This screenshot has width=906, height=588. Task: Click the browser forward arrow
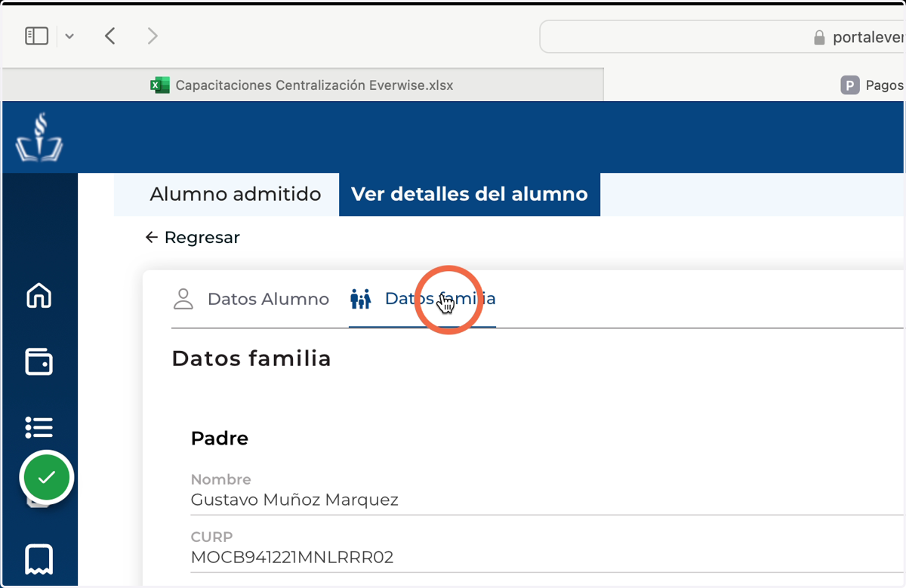tap(153, 35)
